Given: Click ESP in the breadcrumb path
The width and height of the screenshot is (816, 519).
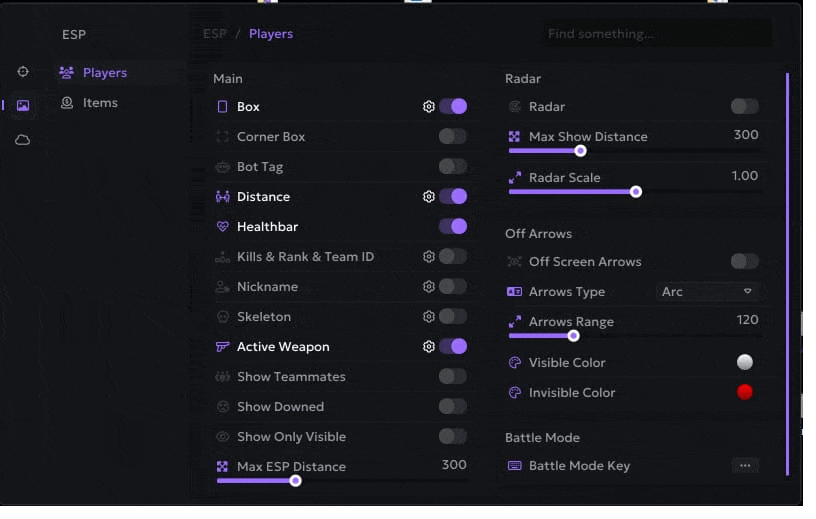Looking at the screenshot, I should pyautogui.click(x=214, y=34).
